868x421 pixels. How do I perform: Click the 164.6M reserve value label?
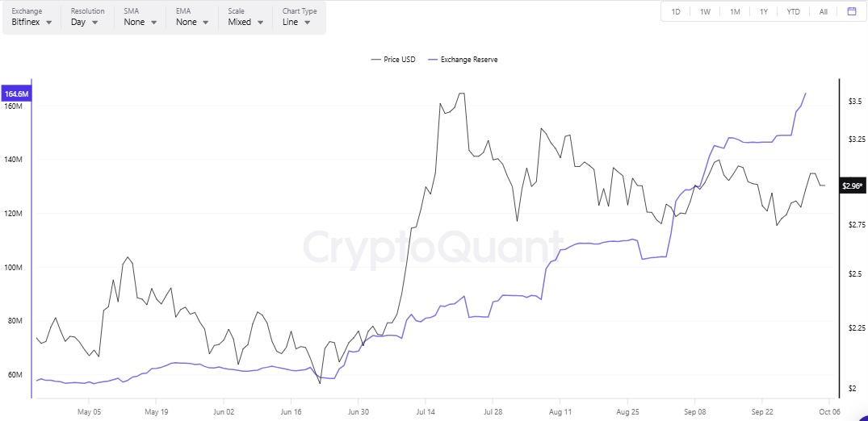pyautogui.click(x=16, y=94)
